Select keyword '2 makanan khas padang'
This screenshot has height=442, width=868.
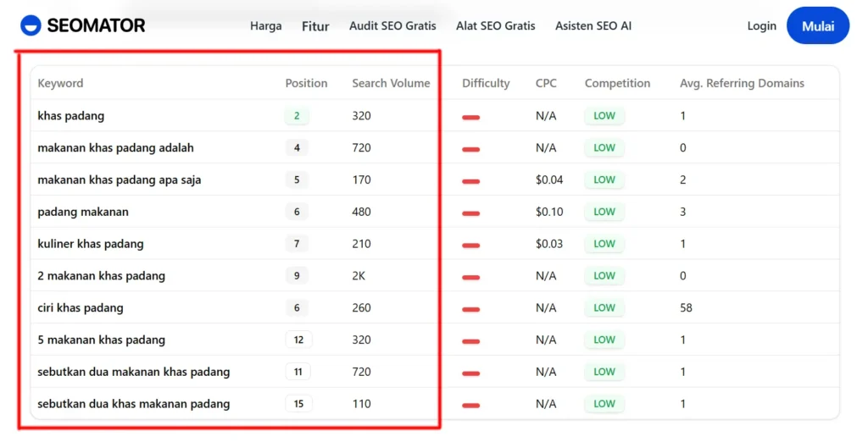(102, 276)
